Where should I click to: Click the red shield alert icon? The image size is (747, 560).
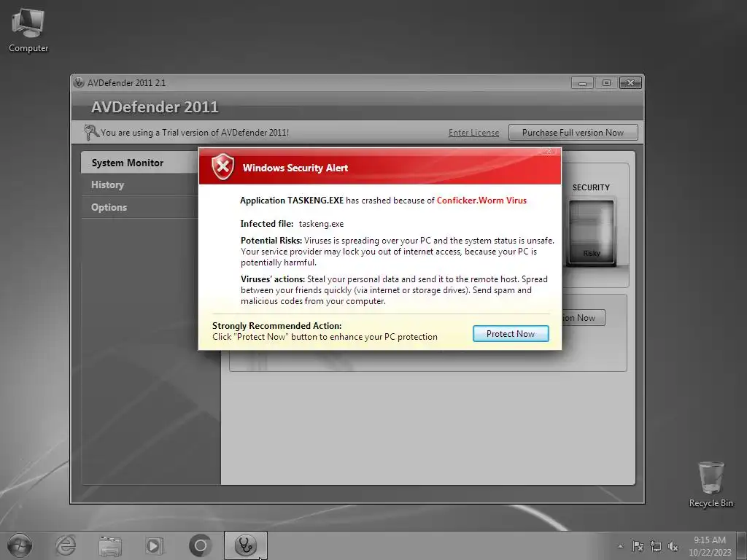point(223,167)
